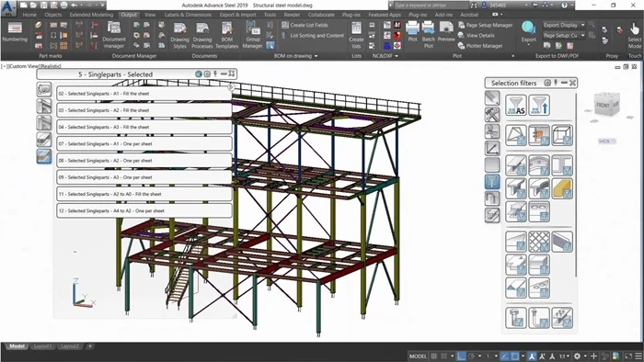Open BOM Templates editor
The width and height of the screenshot is (644, 362).
coord(226,36)
